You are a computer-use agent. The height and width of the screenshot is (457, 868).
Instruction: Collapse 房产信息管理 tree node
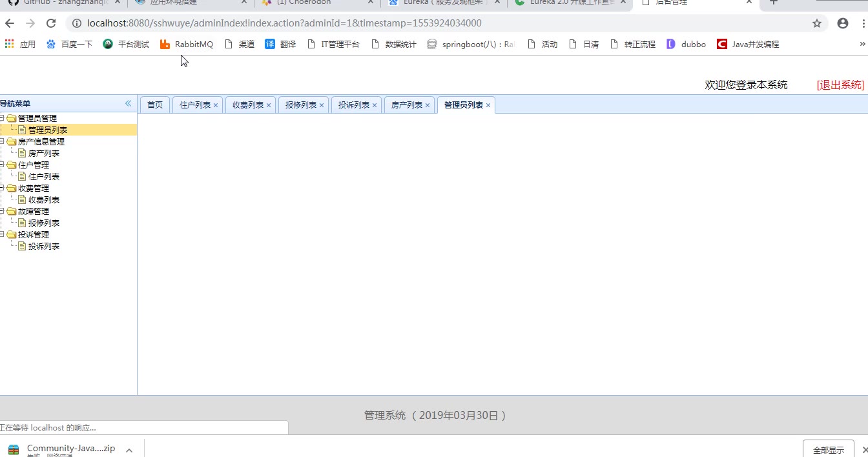click(x=2, y=141)
